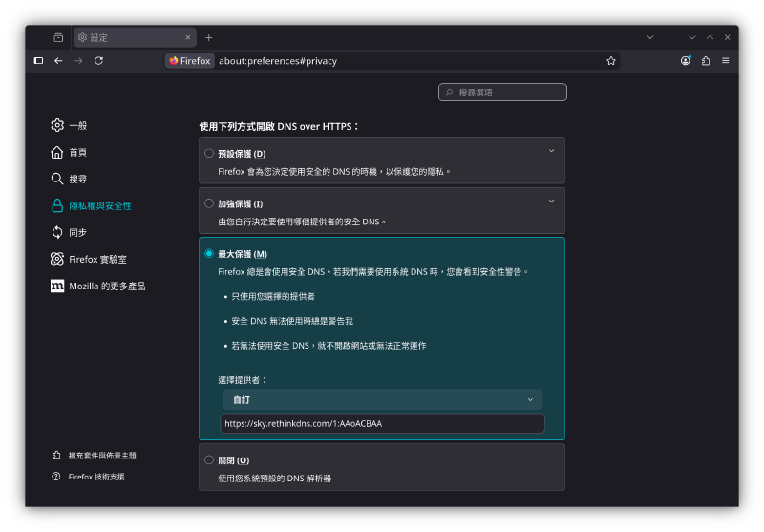Open the 自訂 provider dropdown

[382, 399]
